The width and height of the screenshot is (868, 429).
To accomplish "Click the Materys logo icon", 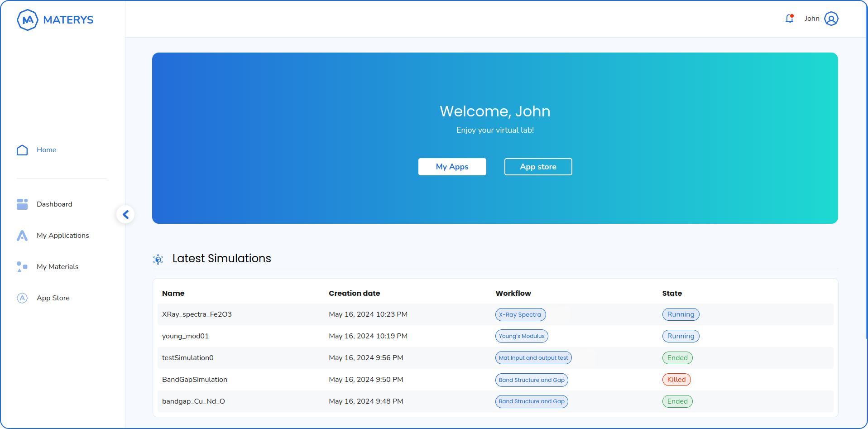I will [27, 20].
